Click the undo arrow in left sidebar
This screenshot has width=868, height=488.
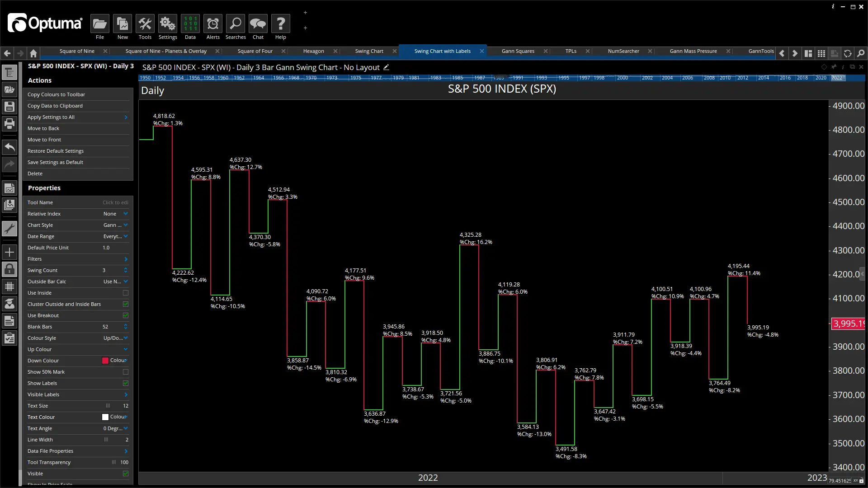pyautogui.click(x=9, y=147)
